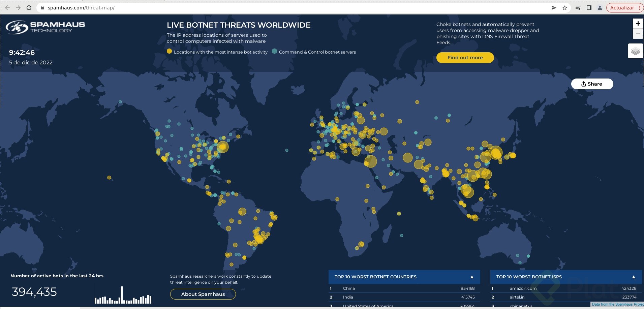The image size is (644, 309).
Task: Open the browser three-dot menu
Action: coord(640,8)
